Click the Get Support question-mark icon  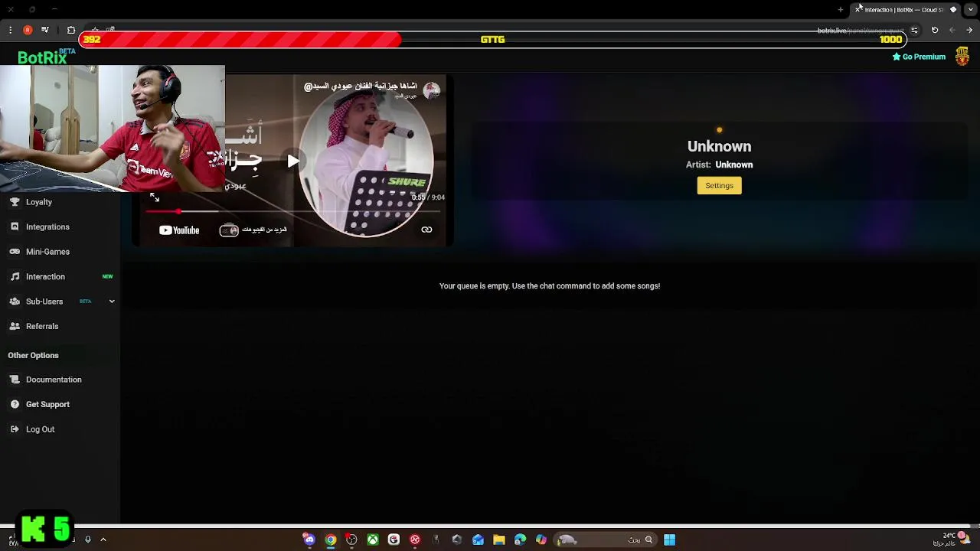[x=15, y=404]
